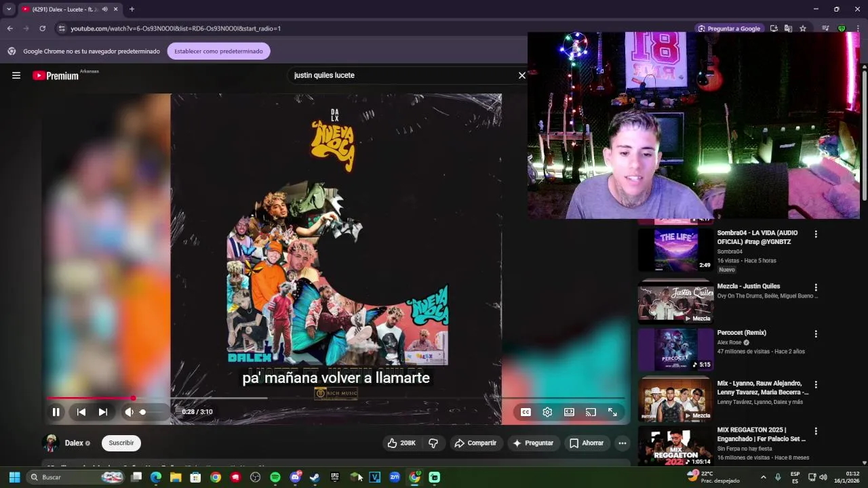Switch to theater mode

(569, 412)
